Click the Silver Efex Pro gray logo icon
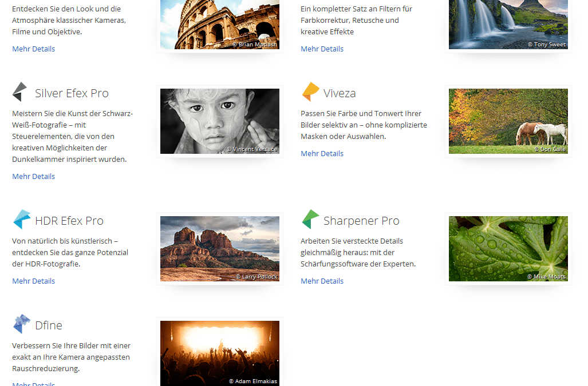Image resolution: width=588 pixels, height=386 pixels. coord(20,91)
